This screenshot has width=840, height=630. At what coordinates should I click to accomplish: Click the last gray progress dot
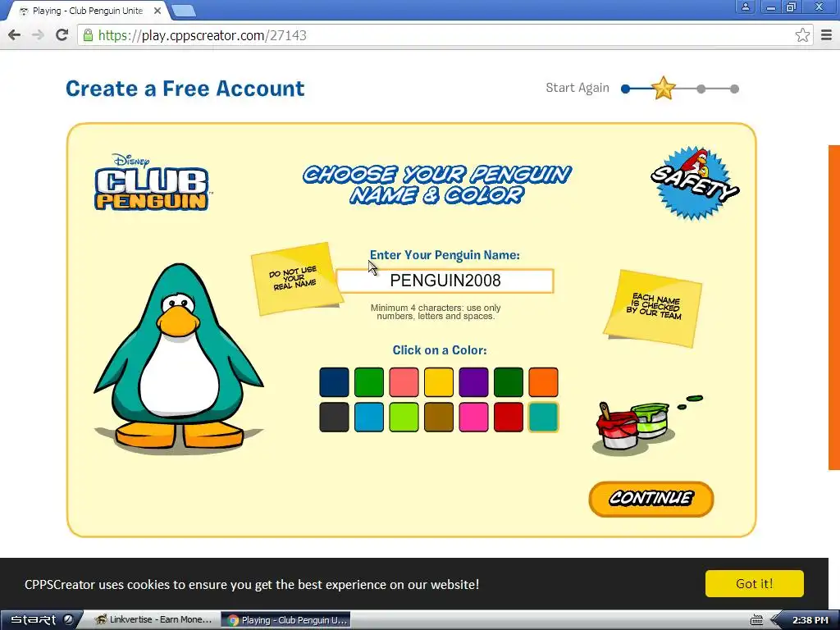[734, 89]
